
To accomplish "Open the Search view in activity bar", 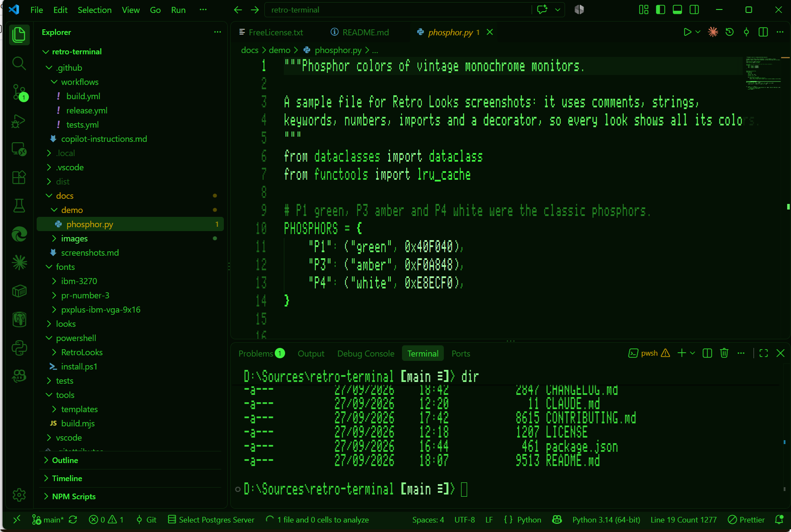I will pyautogui.click(x=19, y=63).
